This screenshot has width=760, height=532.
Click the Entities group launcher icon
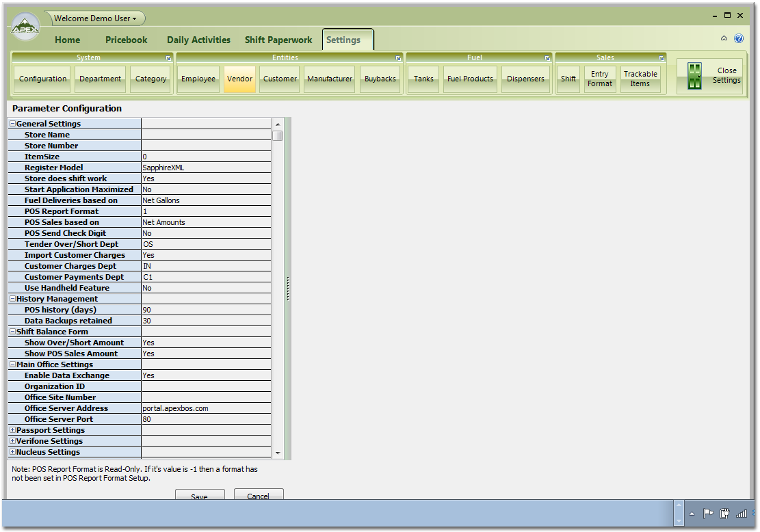coord(398,58)
